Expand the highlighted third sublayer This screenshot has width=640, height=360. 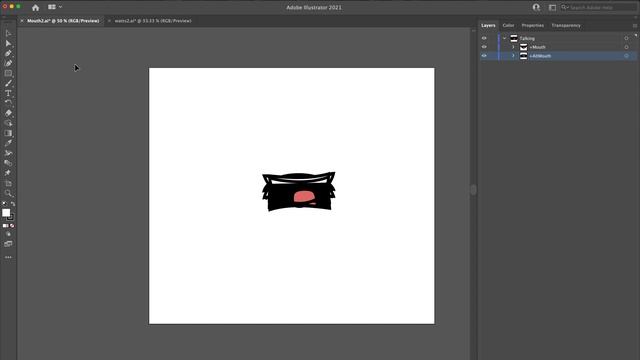point(513,56)
